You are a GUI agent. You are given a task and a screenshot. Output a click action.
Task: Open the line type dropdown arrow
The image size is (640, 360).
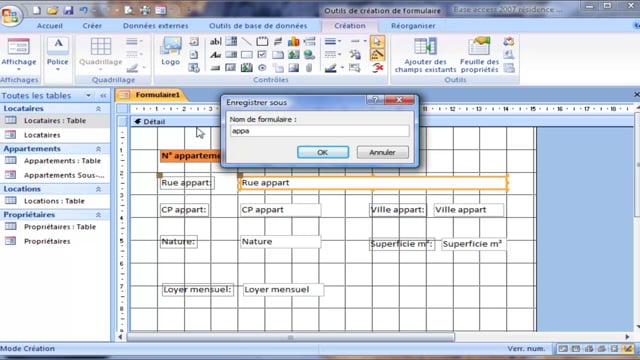tap(340, 55)
